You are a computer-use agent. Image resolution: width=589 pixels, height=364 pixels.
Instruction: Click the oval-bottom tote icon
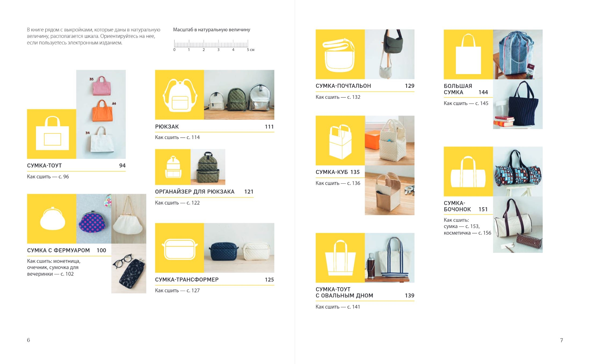[x=340, y=258]
